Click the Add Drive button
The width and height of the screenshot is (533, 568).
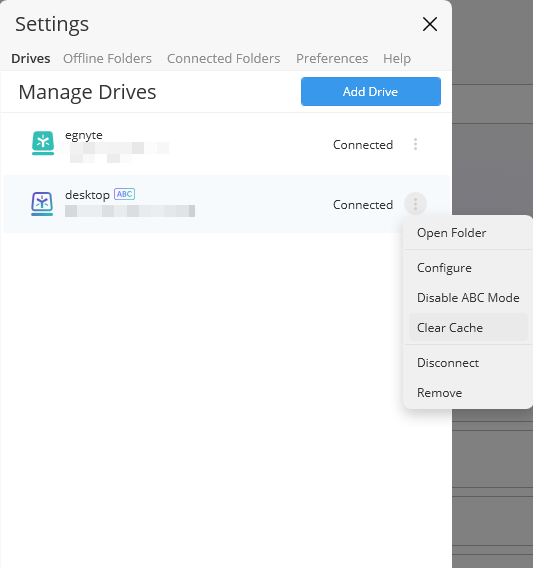click(371, 92)
